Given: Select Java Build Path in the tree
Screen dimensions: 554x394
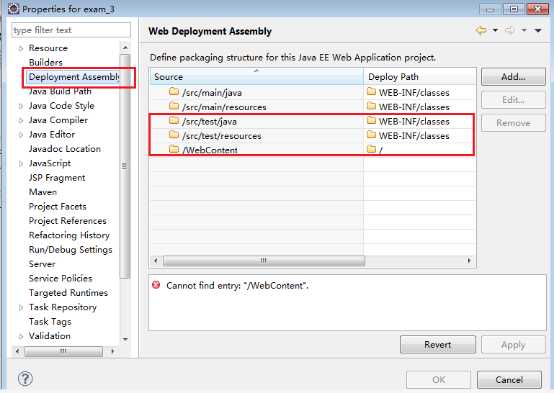Looking at the screenshot, I should (x=60, y=91).
